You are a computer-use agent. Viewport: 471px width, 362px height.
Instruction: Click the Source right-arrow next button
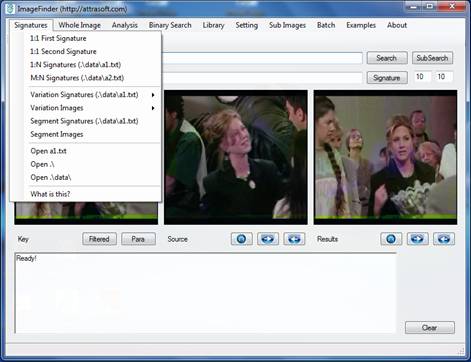268,239
